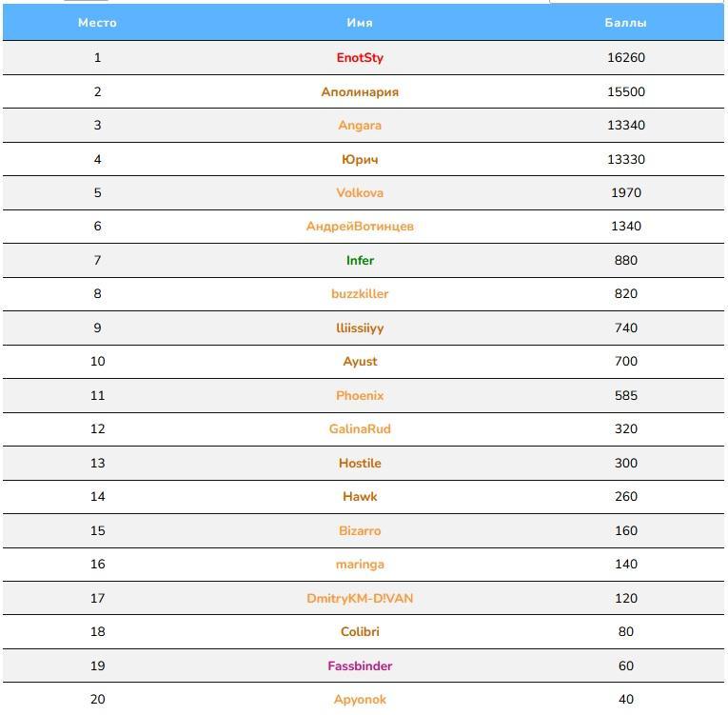The width and height of the screenshot is (728, 715).
Task: Open the Fassbinder profile link
Action: 360,666
